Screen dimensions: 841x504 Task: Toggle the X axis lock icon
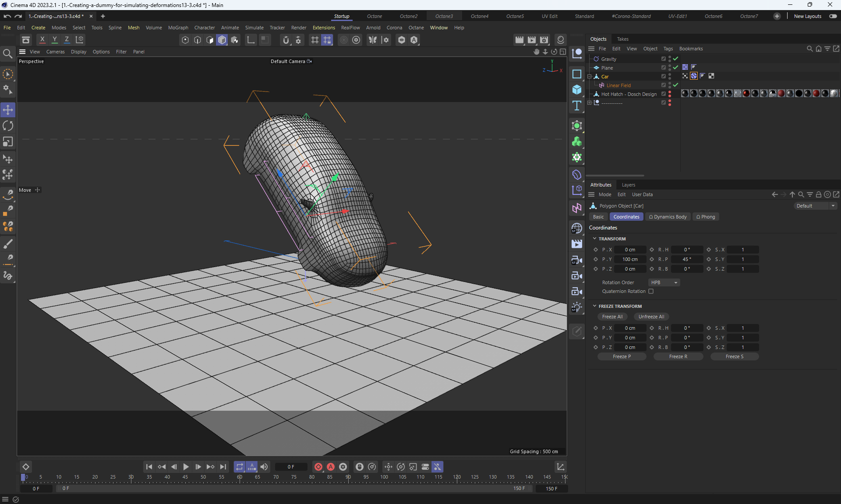[42, 39]
